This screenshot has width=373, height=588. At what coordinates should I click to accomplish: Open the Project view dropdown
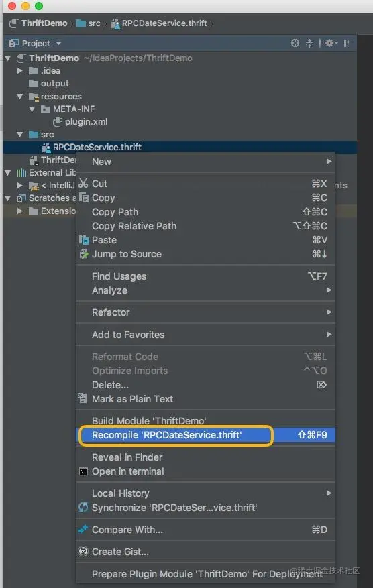(36, 44)
